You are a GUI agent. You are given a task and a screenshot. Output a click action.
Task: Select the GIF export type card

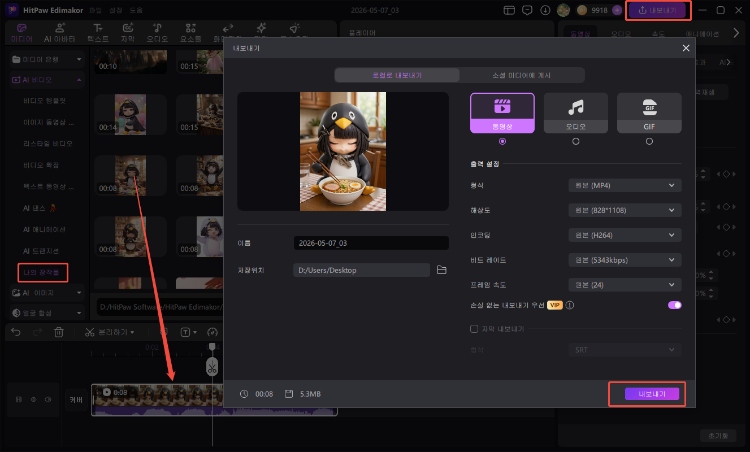point(649,113)
